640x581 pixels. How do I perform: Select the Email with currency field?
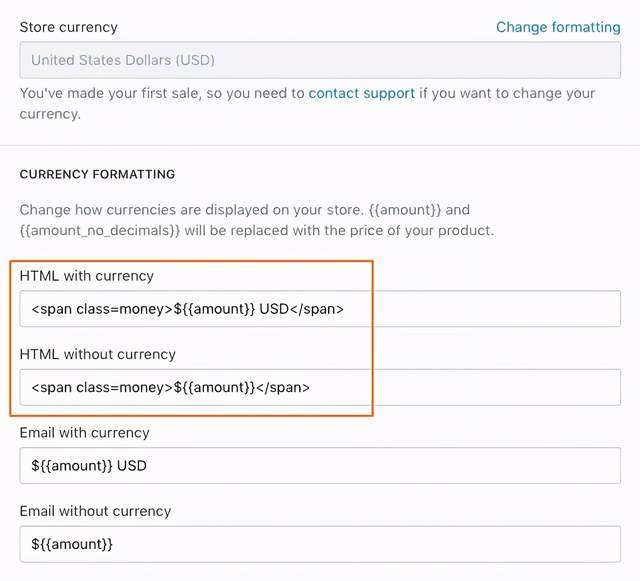coord(320,465)
